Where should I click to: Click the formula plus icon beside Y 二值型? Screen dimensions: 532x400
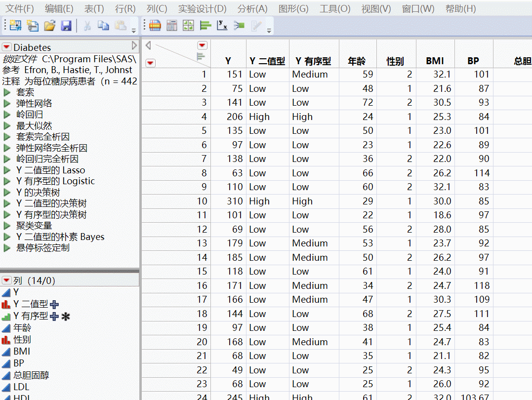click(x=55, y=305)
